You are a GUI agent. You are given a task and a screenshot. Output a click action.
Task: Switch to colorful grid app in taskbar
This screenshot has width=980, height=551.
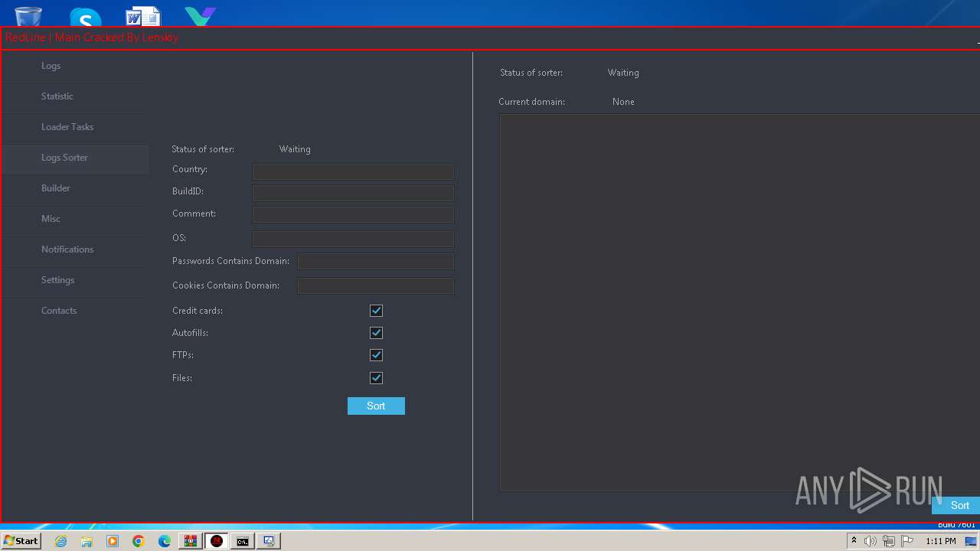tap(191, 541)
